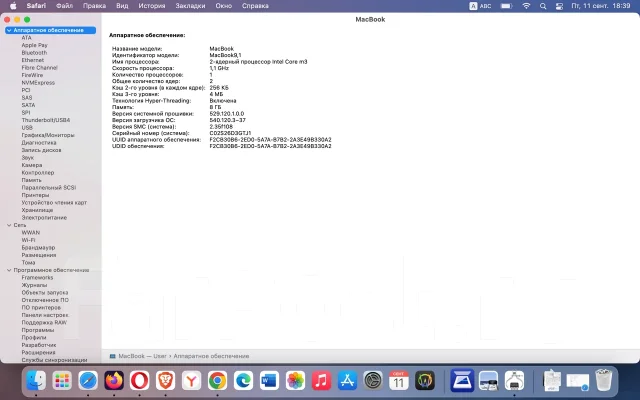Screen dimensions: 640x400
Task: Open the История menu
Action: coord(152,6)
